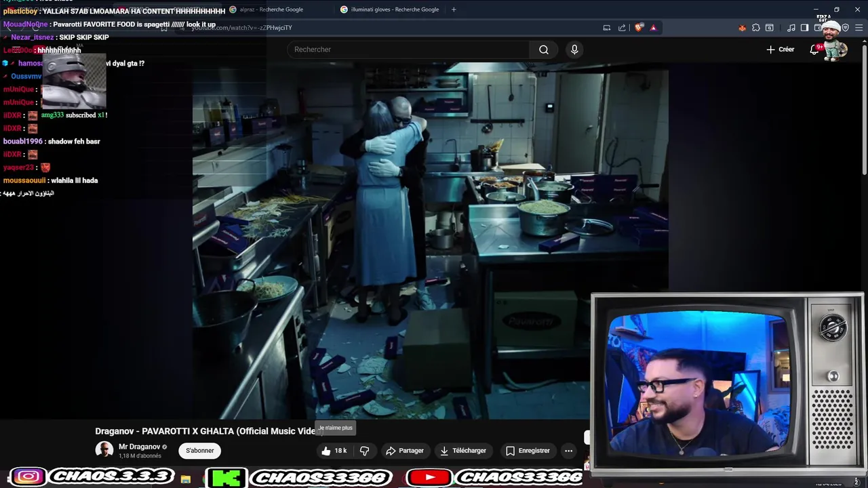Click the music video player area
The image size is (868, 488).
point(431,241)
